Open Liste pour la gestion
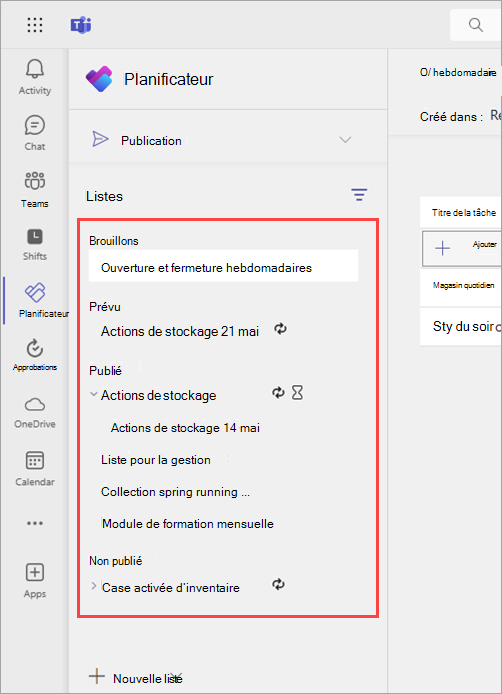The image size is (502, 694). pyautogui.click(x=156, y=460)
